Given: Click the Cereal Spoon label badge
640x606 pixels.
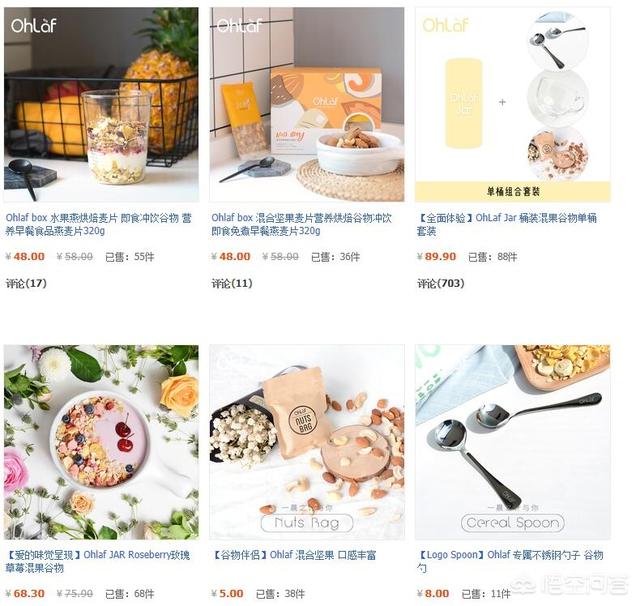Looking at the screenshot, I should [513, 523].
